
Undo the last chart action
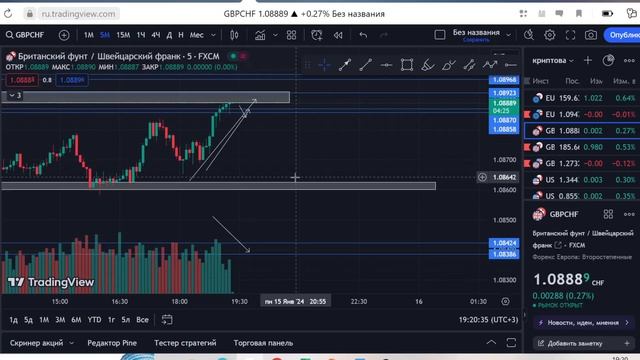click(x=363, y=36)
